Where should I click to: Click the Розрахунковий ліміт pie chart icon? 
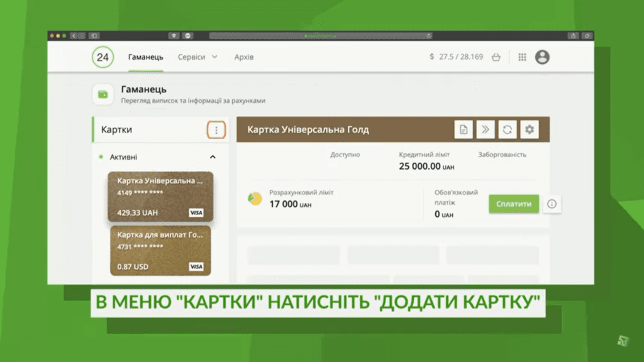coord(255,199)
